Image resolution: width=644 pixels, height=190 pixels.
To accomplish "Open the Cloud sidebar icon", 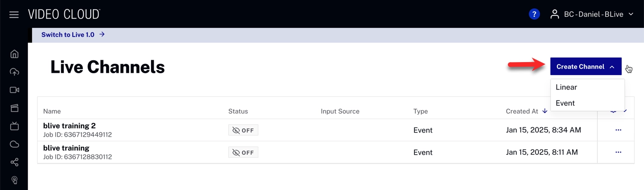I will [14, 144].
